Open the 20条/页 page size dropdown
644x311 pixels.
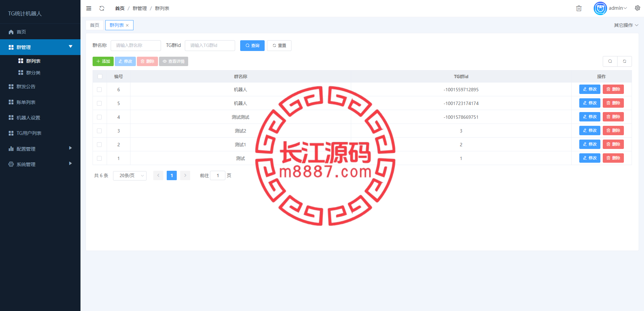pyautogui.click(x=130, y=175)
